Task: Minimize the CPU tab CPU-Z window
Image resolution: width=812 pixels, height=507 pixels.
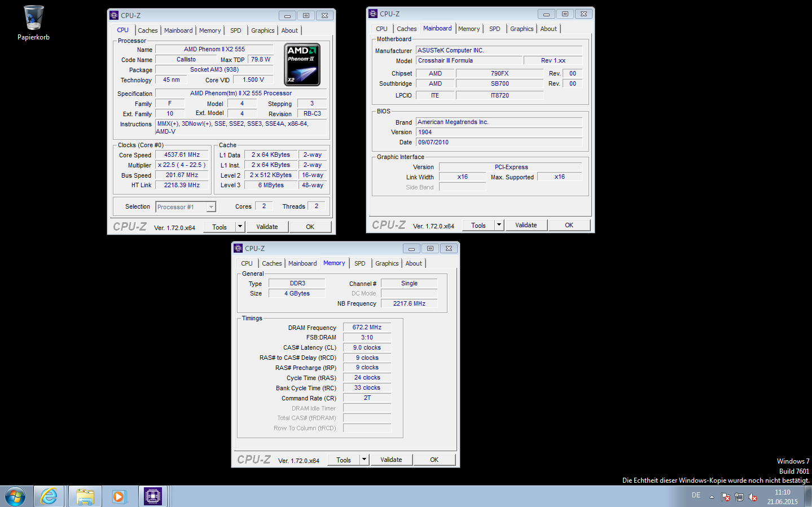Action: [x=287, y=16]
